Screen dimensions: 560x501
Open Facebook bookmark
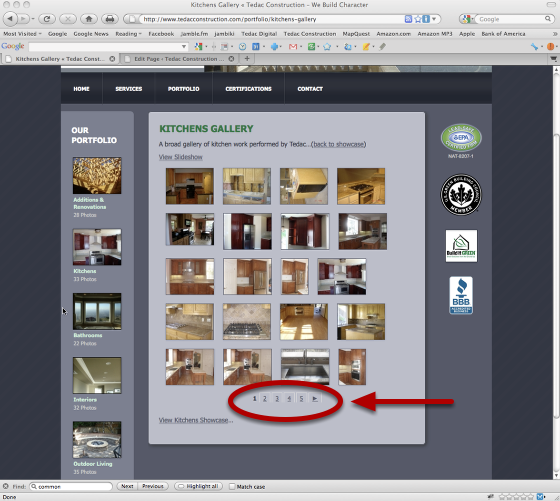point(161,34)
